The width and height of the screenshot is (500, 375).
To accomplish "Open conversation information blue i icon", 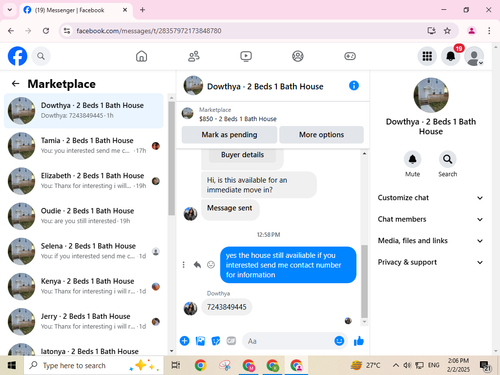I will (354, 86).
